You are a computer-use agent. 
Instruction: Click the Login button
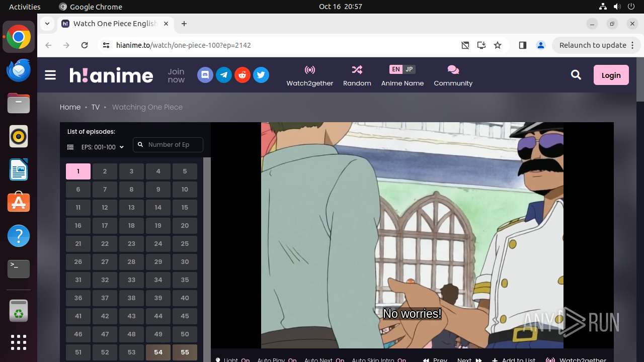pos(611,75)
